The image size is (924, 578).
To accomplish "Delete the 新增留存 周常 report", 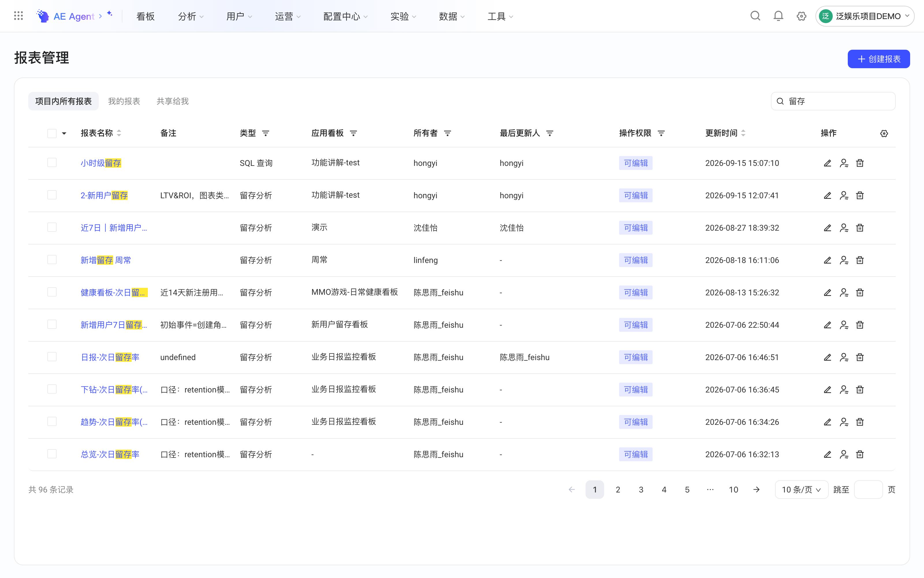I will click(860, 260).
